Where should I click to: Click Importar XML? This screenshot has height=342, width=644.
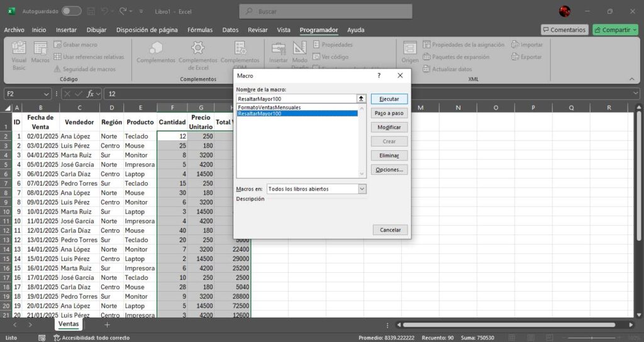pos(527,45)
